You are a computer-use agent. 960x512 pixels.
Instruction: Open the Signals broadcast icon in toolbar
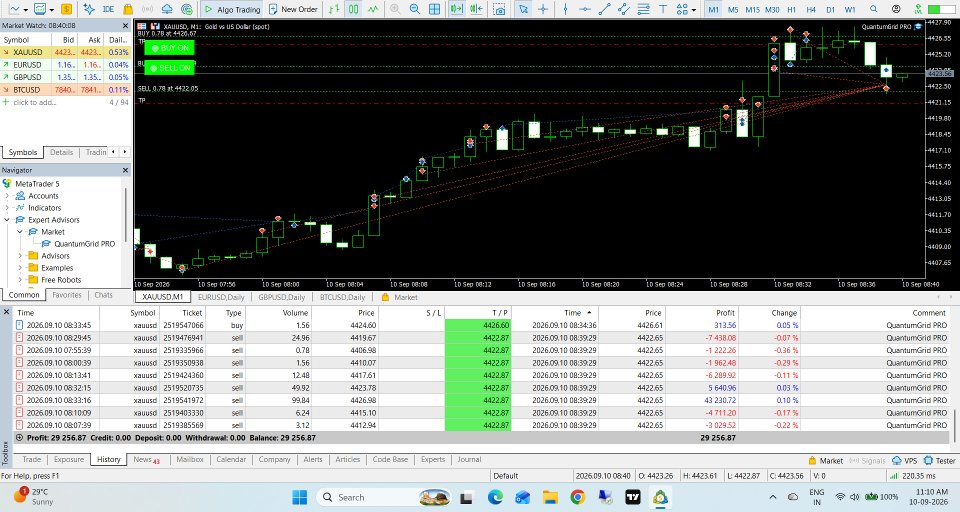148,9
